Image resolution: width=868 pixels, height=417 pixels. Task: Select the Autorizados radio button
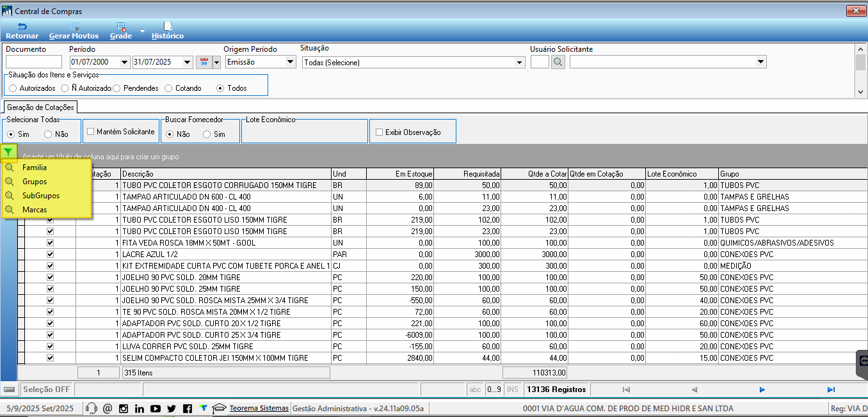tap(13, 88)
